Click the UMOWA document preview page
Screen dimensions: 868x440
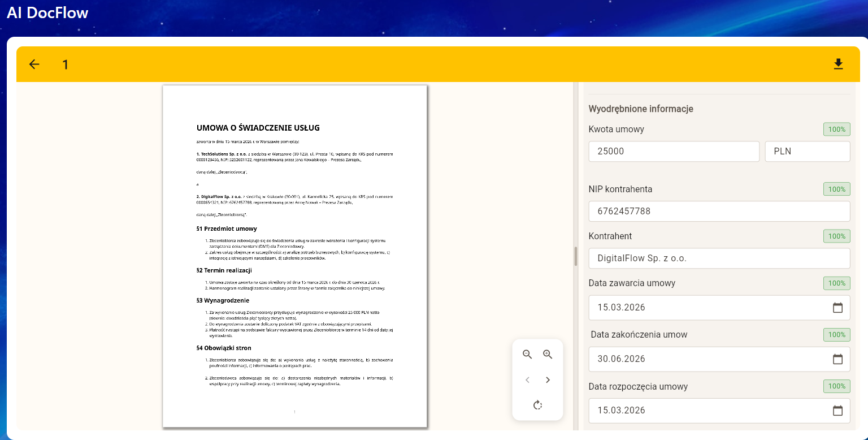[x=294, y=254]
